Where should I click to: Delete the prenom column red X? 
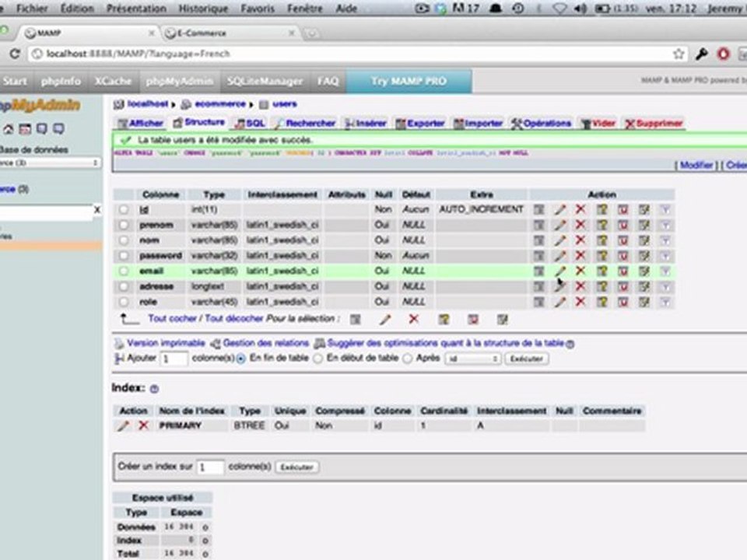580,226
